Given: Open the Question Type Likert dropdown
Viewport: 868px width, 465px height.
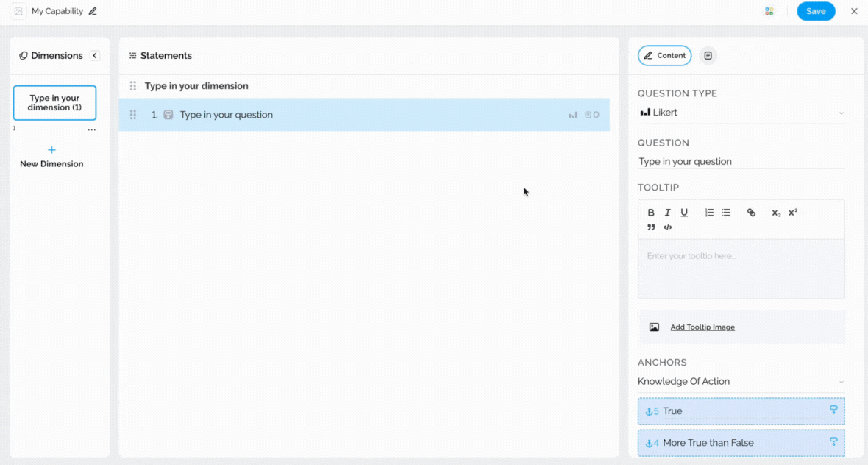Looking at the screenshot, I should (741, 113).
